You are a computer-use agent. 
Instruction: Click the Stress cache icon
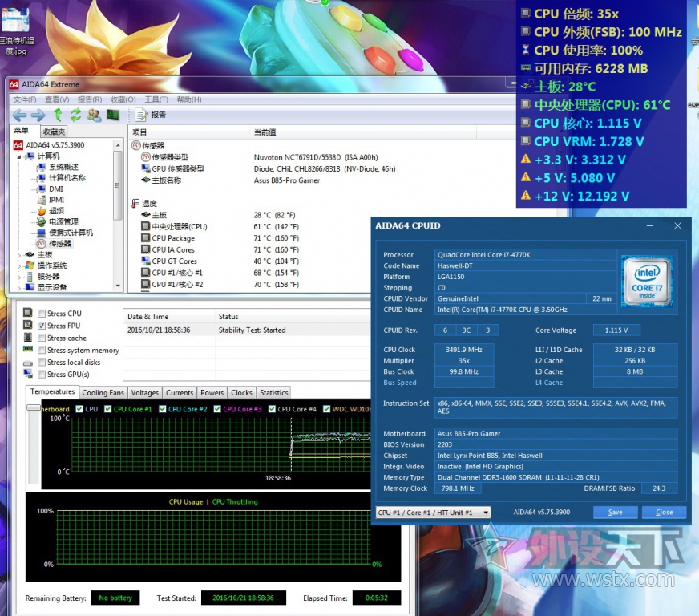click(x=28, y=337)
